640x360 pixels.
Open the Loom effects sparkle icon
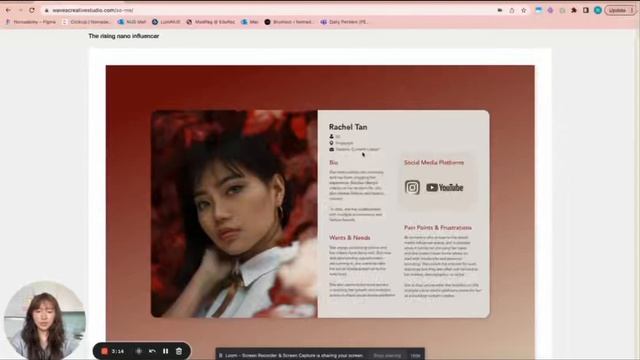point(139,351)
